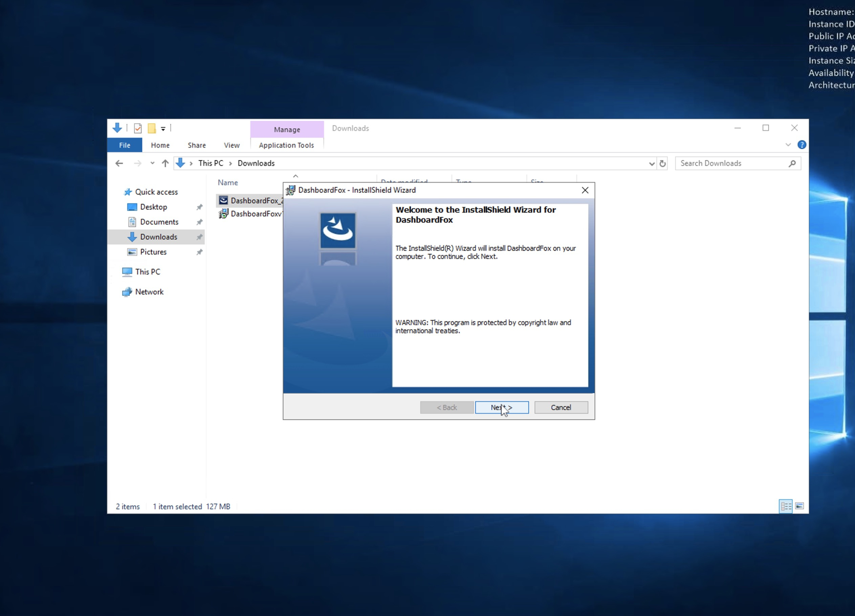The image size is (855, 616).
Task: Unpin Documents using its pin icon
Action: (199, 222)
